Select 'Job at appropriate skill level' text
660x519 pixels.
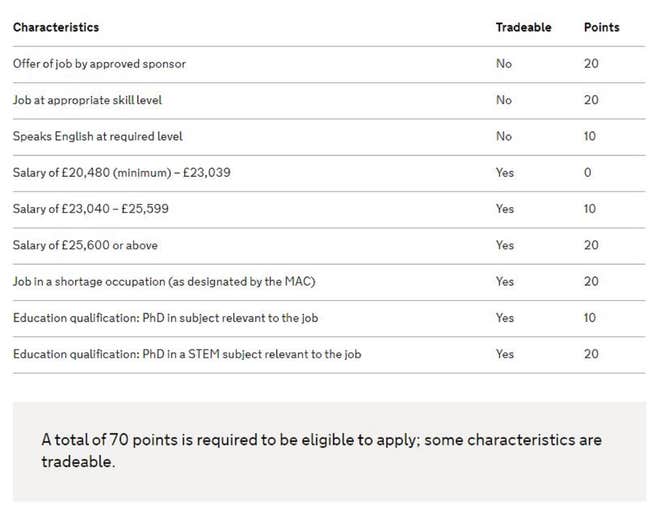click(87, 100)
